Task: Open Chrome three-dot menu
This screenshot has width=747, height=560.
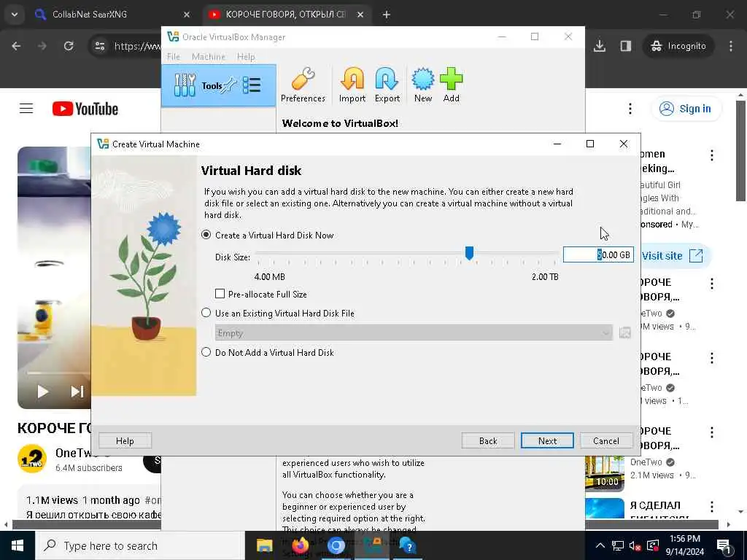Action: coord(731,46)
